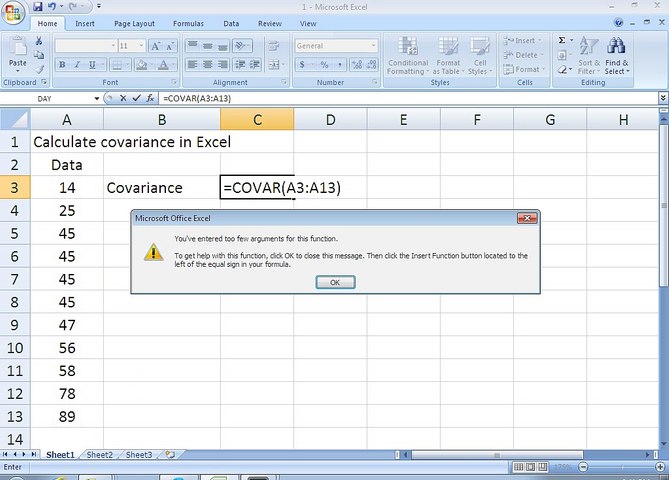Click the AutoSum sigma icon

[562, 40]
